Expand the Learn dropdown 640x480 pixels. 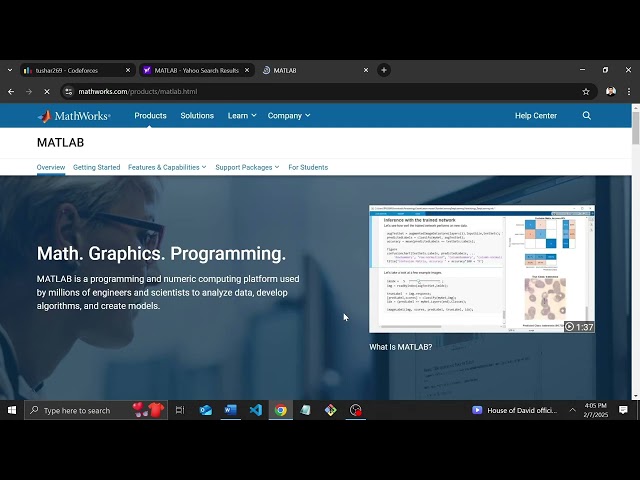(242, 116)
